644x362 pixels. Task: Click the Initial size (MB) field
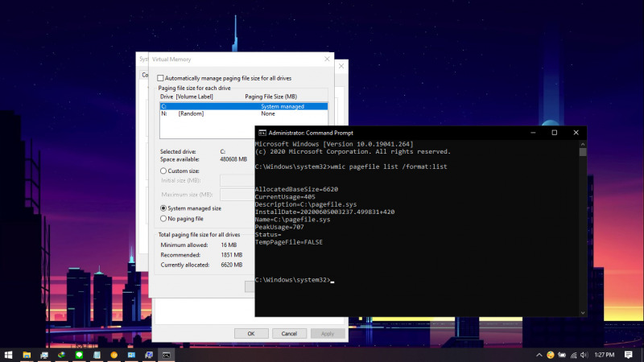tap(237, 180)
